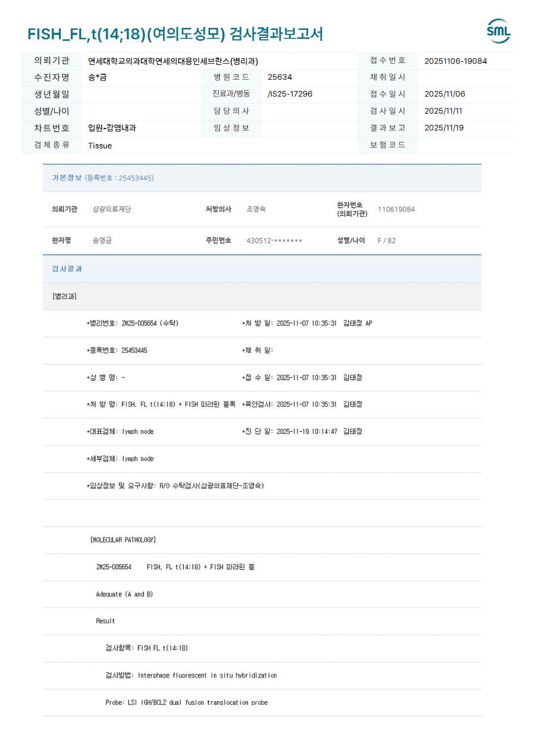Select resident number '430512-*******'
The image size is (535, 756).
[275, 240]
